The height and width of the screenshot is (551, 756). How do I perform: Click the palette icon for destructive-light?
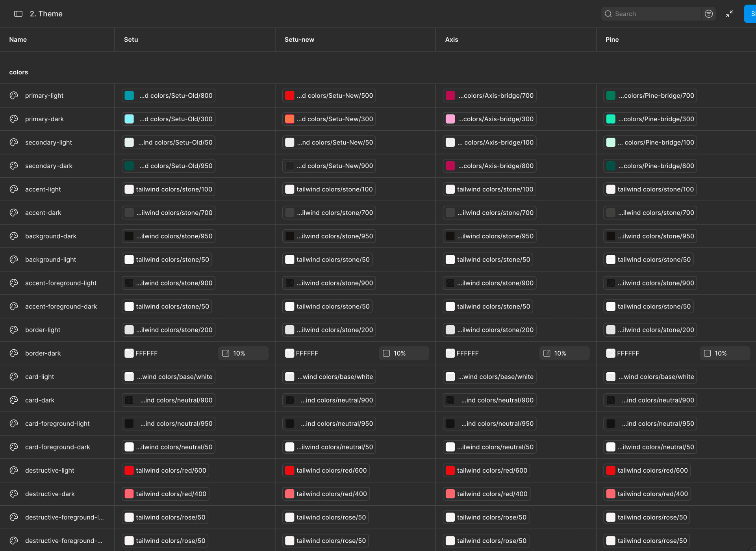14,470
